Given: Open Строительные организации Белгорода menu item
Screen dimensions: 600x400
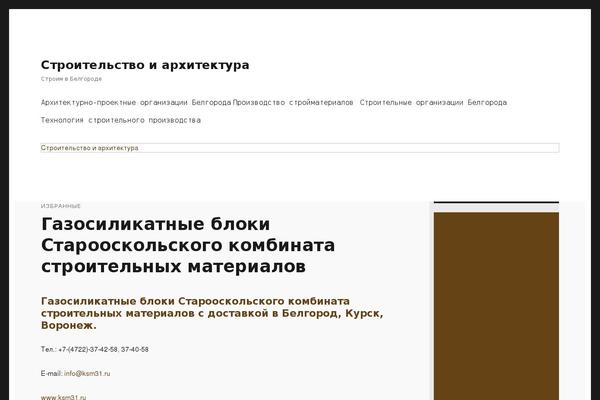Looking at the screenshot, I should pyautogui.click(x=433, y=103).
